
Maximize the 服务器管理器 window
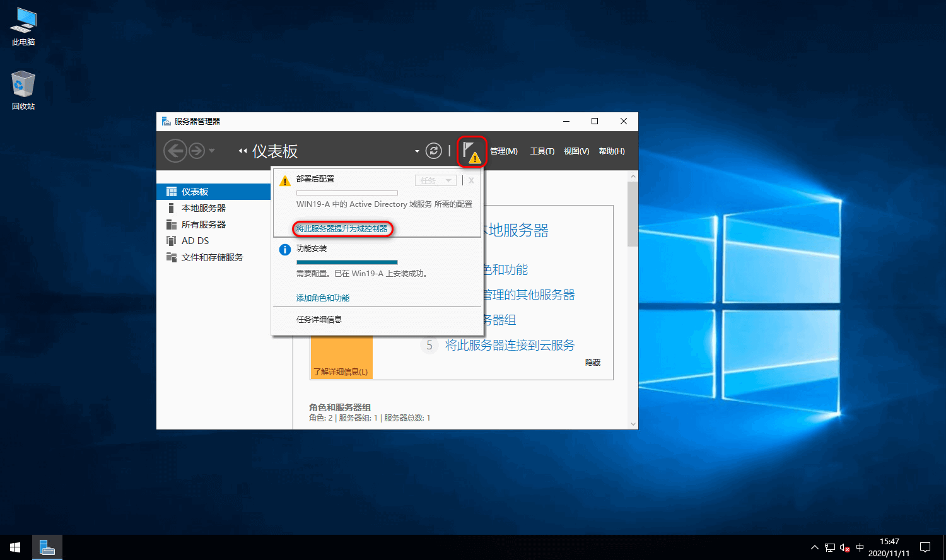coord(595,121)
